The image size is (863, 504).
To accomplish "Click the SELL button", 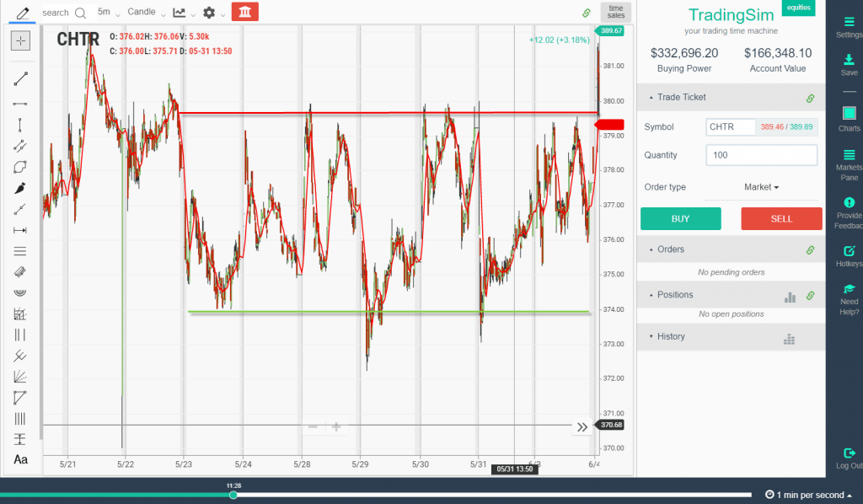I will pyautogui.click(x=781, y=218).
